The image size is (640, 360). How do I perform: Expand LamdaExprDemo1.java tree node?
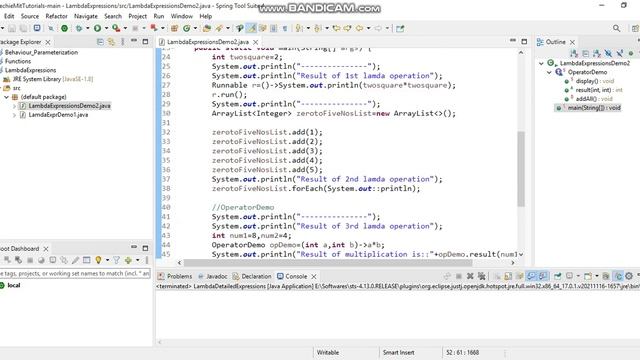tap(14, 115)
